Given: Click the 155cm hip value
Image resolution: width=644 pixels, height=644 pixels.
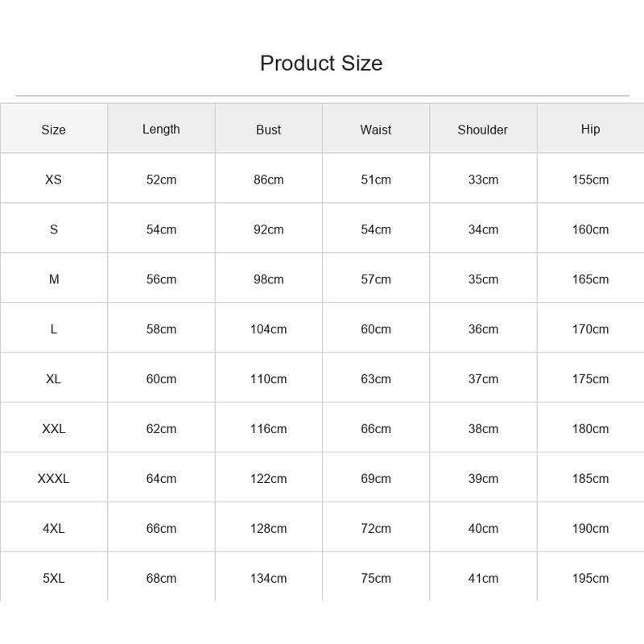Looking at the screenshot, I should click(x=590, y=180).
